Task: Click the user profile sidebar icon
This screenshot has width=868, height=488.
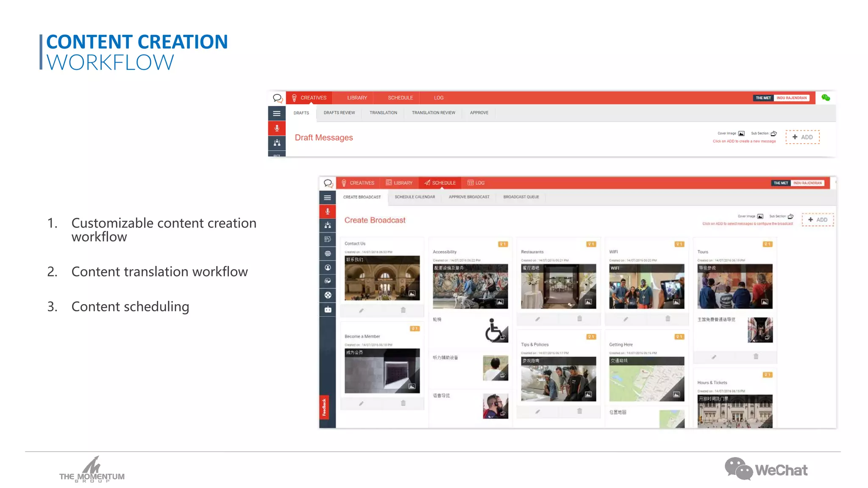Action: pos(328,268)
